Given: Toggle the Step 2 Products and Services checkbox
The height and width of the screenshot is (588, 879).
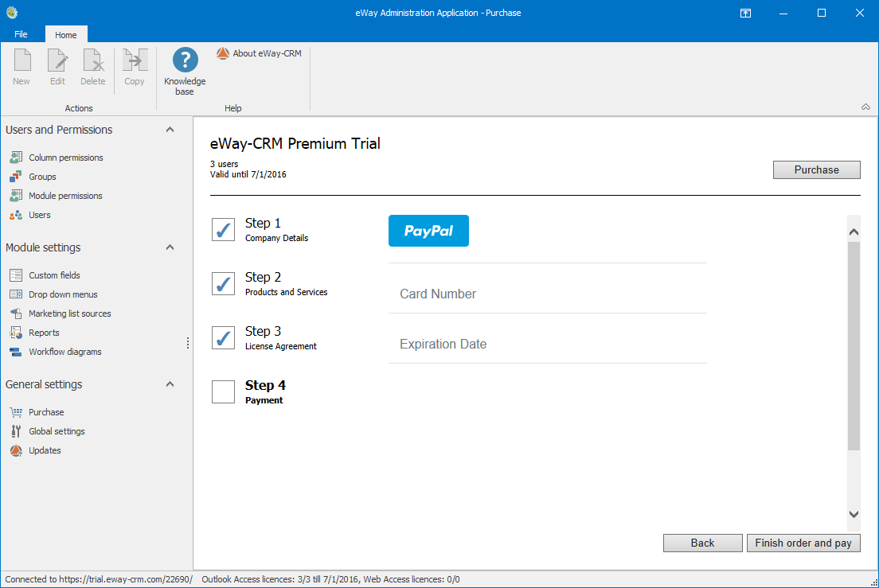Looking at the screenshot, I should tap(223, 283).
